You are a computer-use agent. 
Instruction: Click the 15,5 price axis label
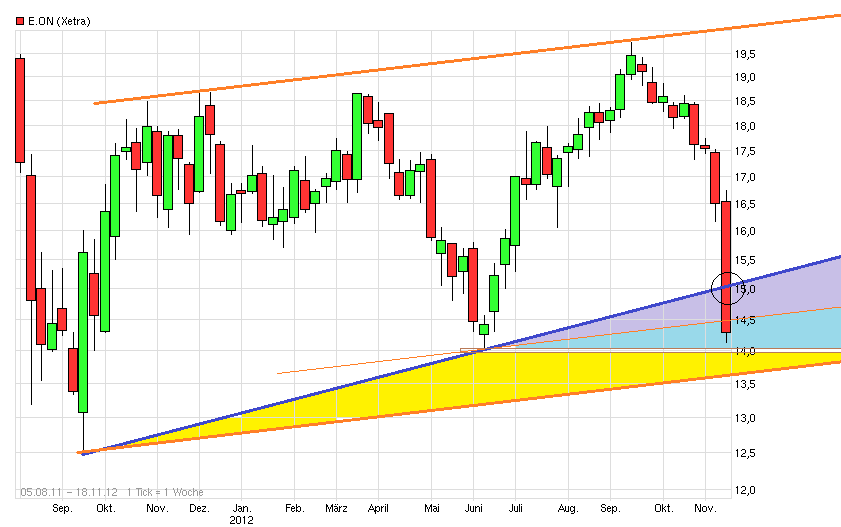pos(745,260)
